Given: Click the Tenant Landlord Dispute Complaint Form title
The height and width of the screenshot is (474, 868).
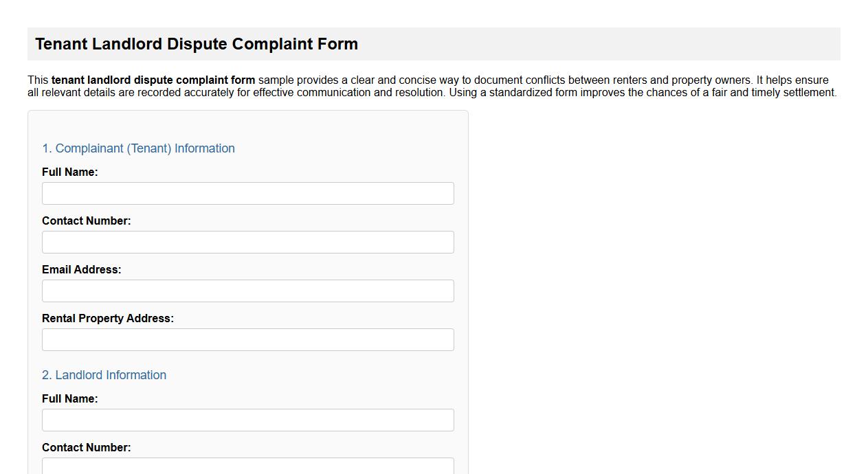Looking at the screenshot, I should point(197,43).
